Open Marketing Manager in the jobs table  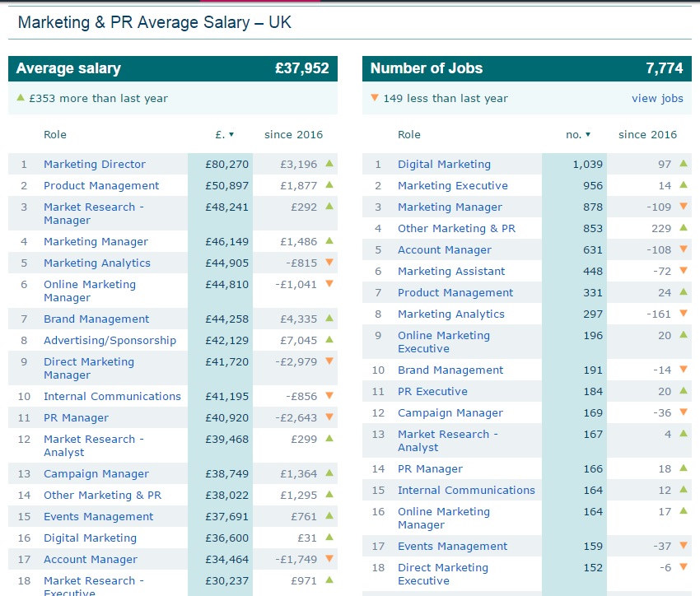click(x=450, y=207)
